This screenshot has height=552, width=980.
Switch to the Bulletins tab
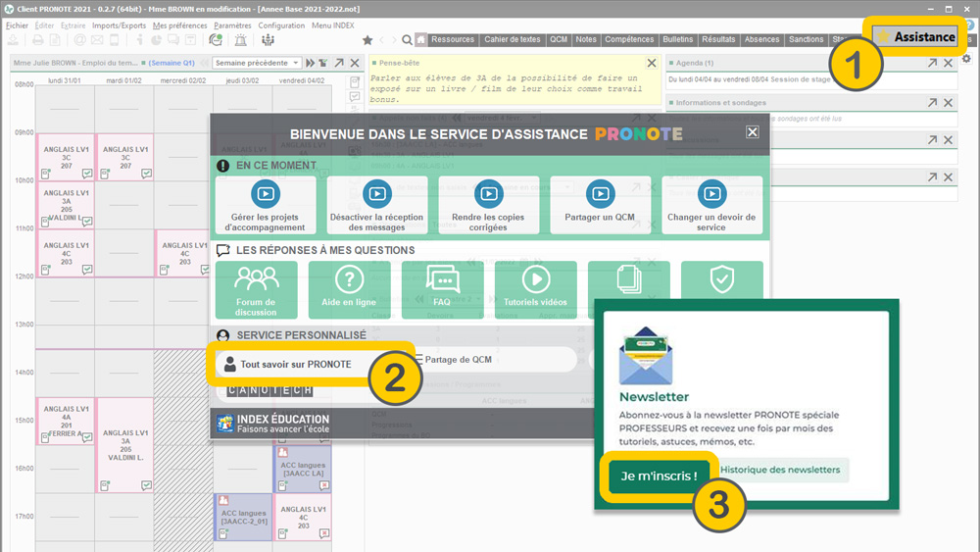click(677, 39)
